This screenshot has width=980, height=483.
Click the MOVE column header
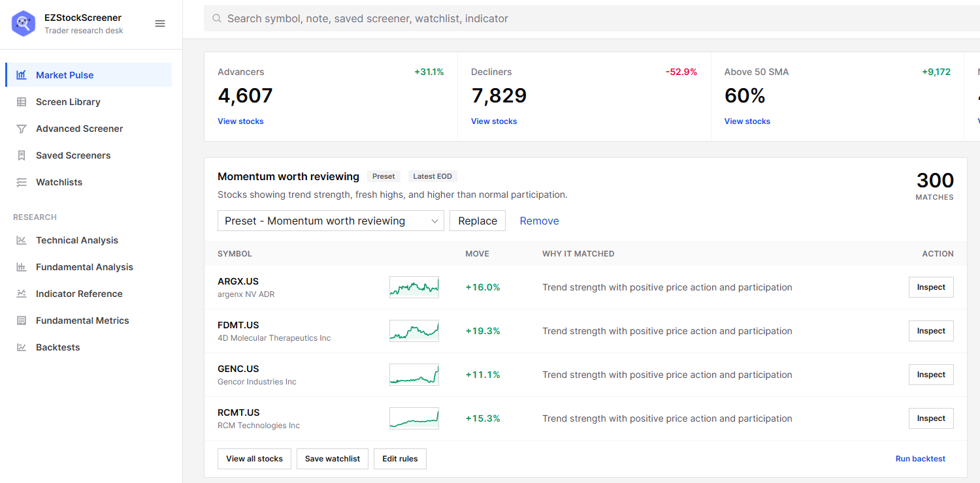point(477,254)
